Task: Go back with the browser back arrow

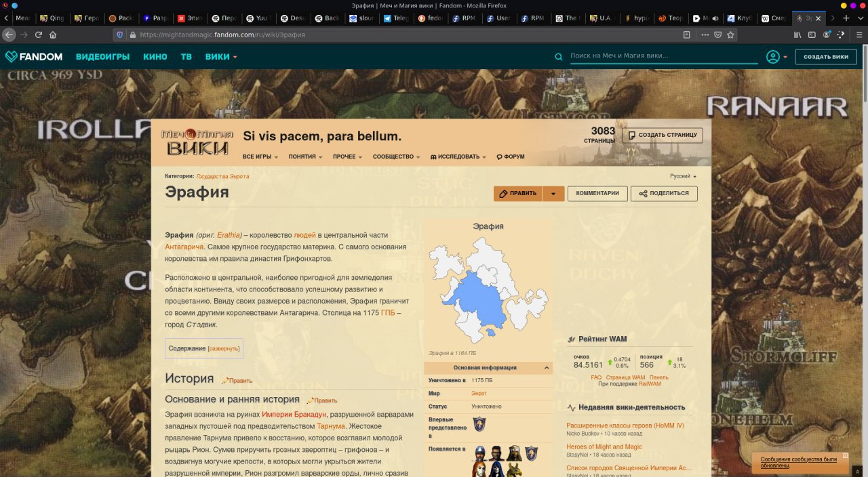Action: tap(7, 34)
